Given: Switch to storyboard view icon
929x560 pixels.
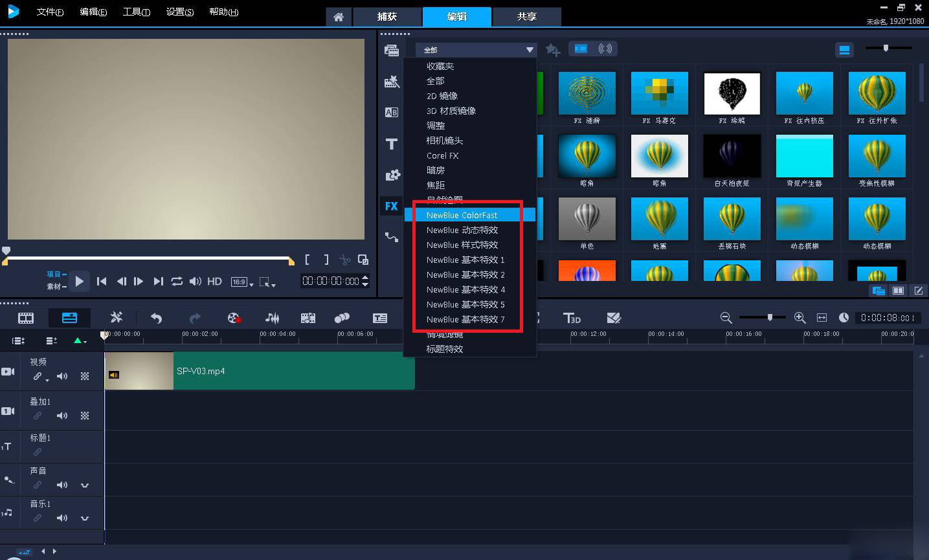Looking at the screenshot, I should click(26, 318).
